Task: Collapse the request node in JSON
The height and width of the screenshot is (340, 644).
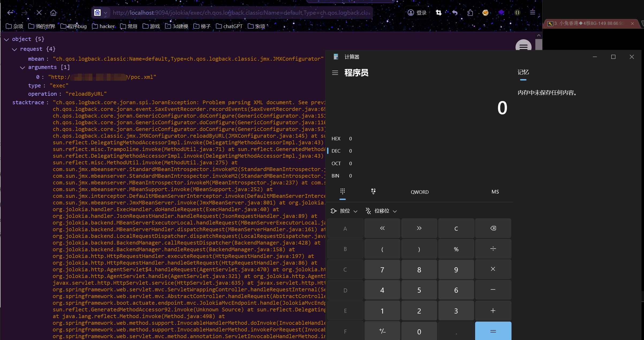Action: pyautogui.click(x=15, y=49)
